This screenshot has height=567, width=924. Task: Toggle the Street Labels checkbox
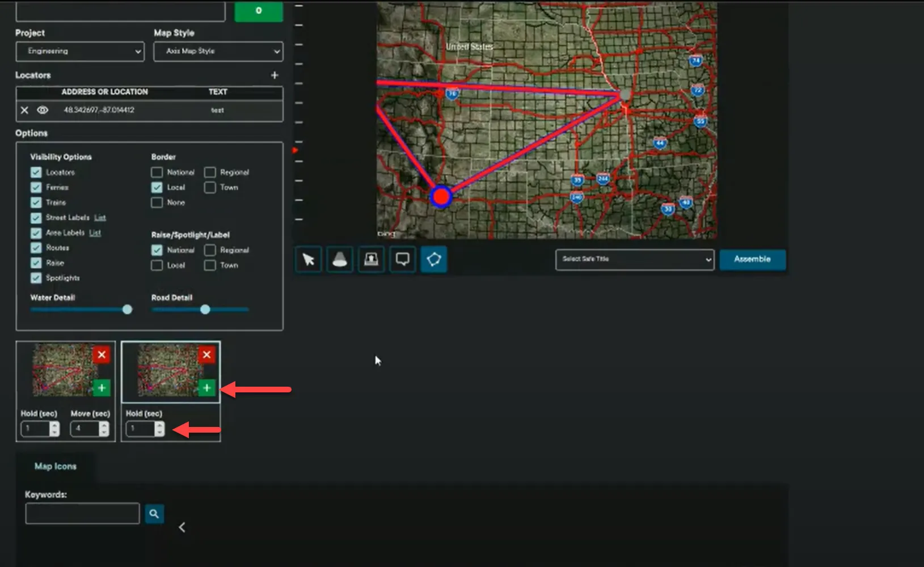point(36,218)
